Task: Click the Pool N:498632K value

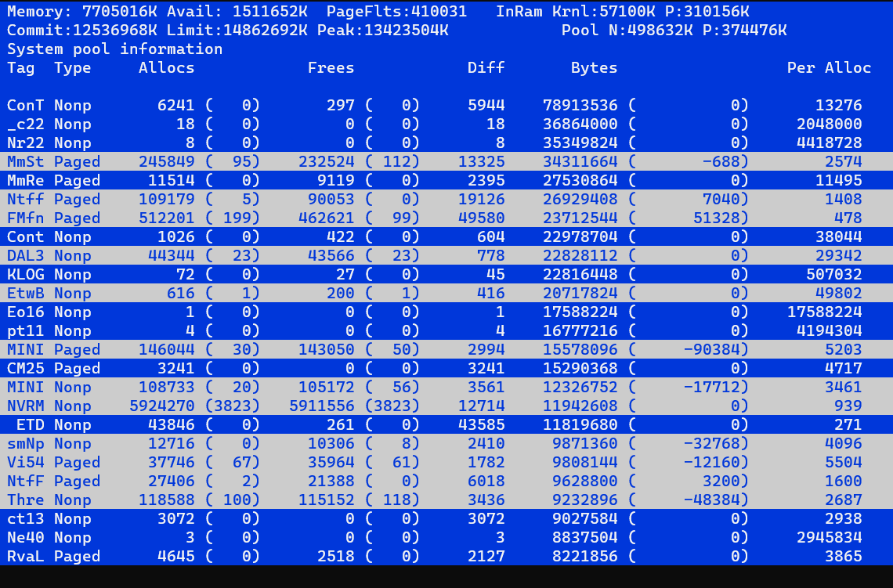Action: point(627,31)
